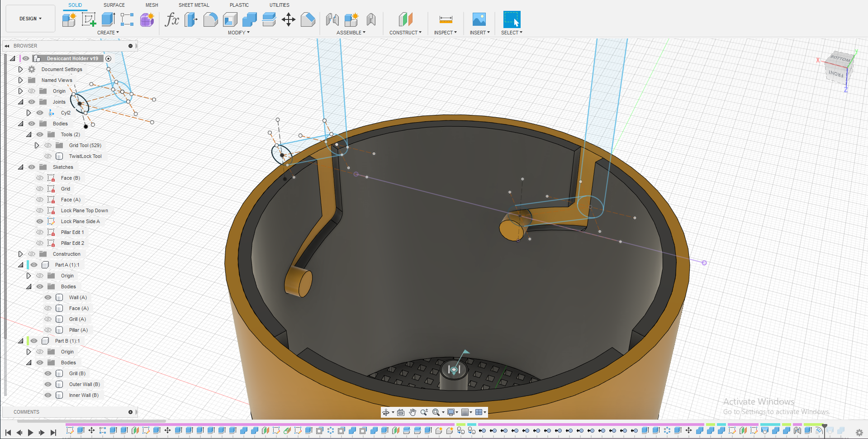Open the MODIFY dropdown menu
Screen dimensions: 868x439
tap(238, 32)
